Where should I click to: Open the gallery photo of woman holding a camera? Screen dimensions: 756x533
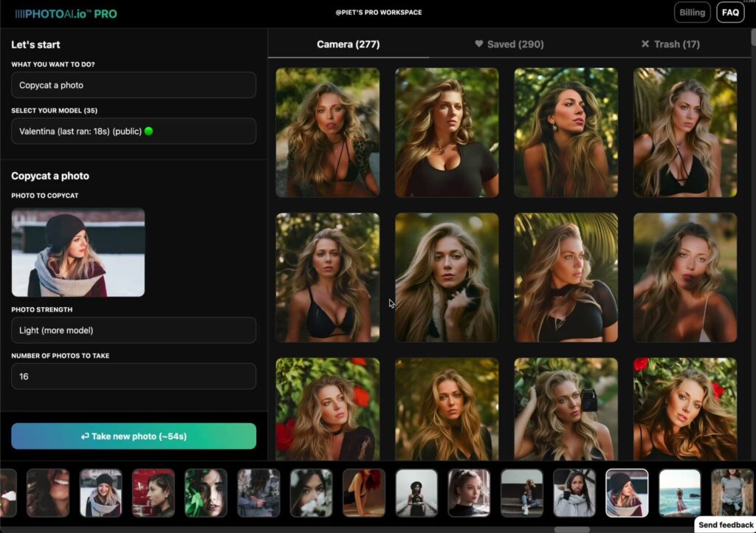click(x=566, y=409)
